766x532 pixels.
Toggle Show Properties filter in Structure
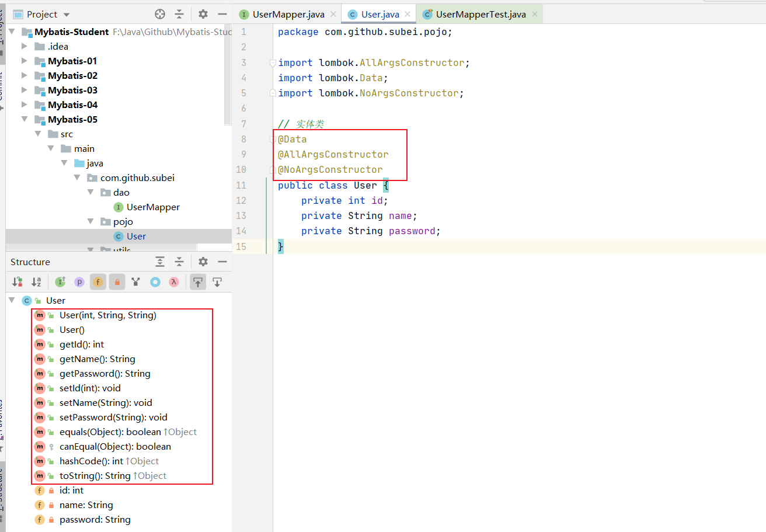coord(79,282)
